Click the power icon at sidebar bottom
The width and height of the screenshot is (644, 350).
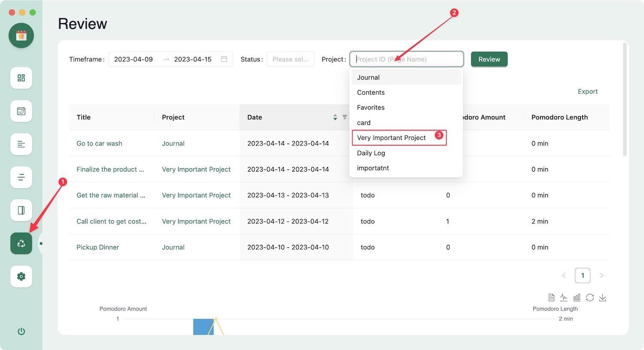(x=21, y=331)
